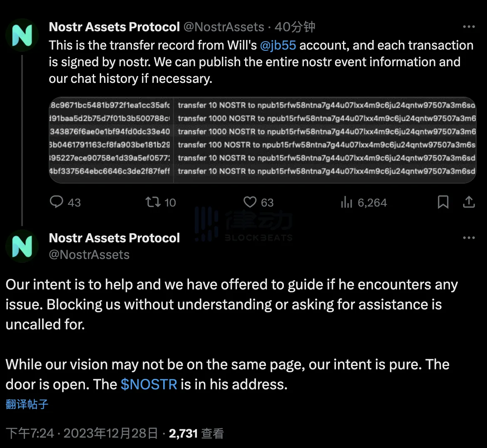Open more options on first tweet
This screenshot has height=448, width=487.
pyautogui.click(x=469, y=27)
